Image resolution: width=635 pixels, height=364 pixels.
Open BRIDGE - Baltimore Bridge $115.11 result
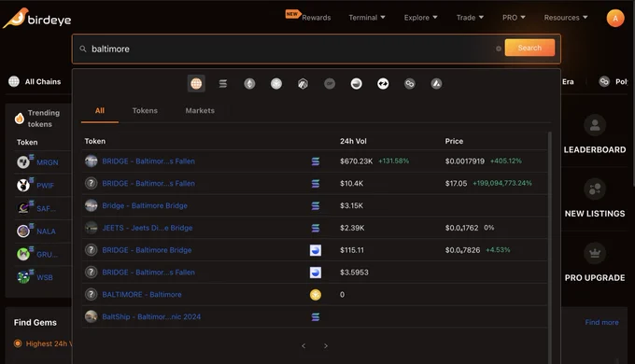pos(315,250)
